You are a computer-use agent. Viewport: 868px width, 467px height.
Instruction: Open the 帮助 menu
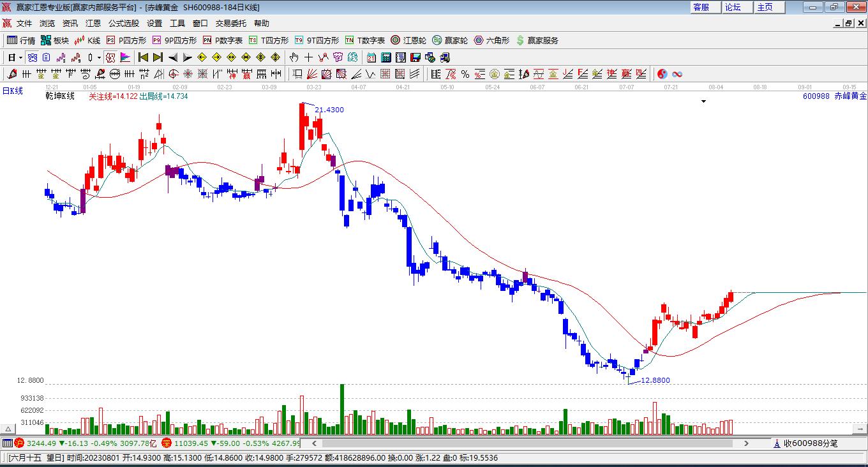(262, 24)
